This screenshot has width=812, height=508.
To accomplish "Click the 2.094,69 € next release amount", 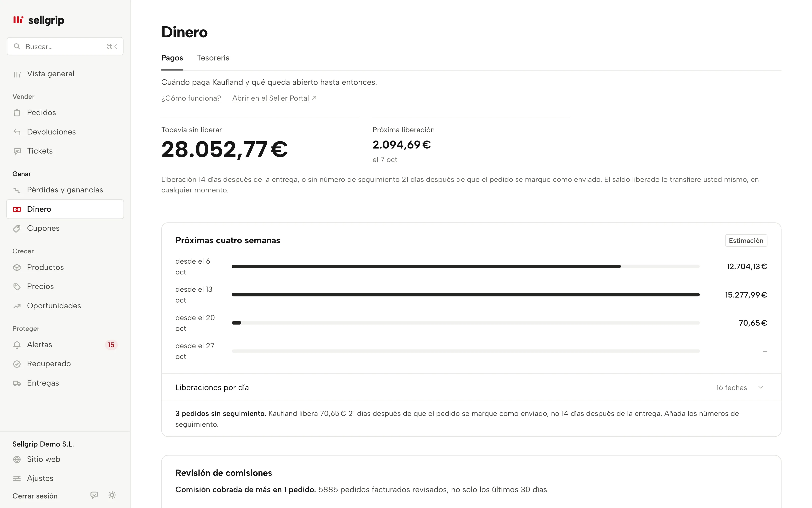I will coord(401,145).
